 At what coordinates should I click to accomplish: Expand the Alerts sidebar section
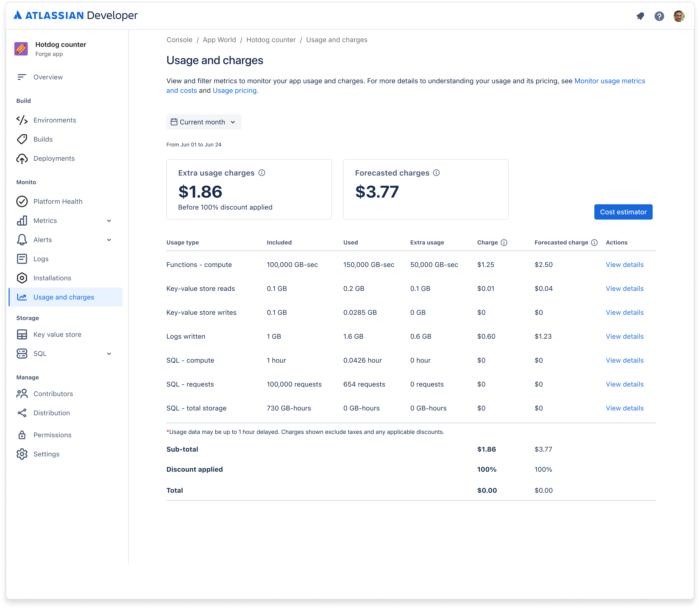(x=109, y=240)
